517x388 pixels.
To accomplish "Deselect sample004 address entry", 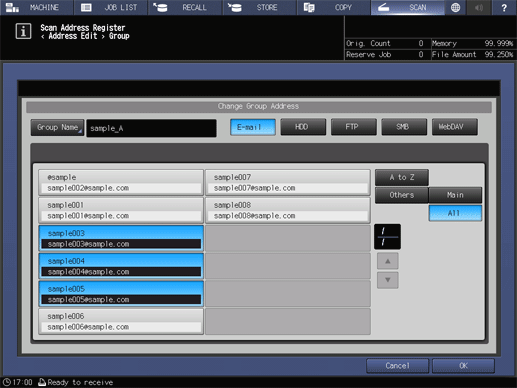I will (x=121, y=266).
